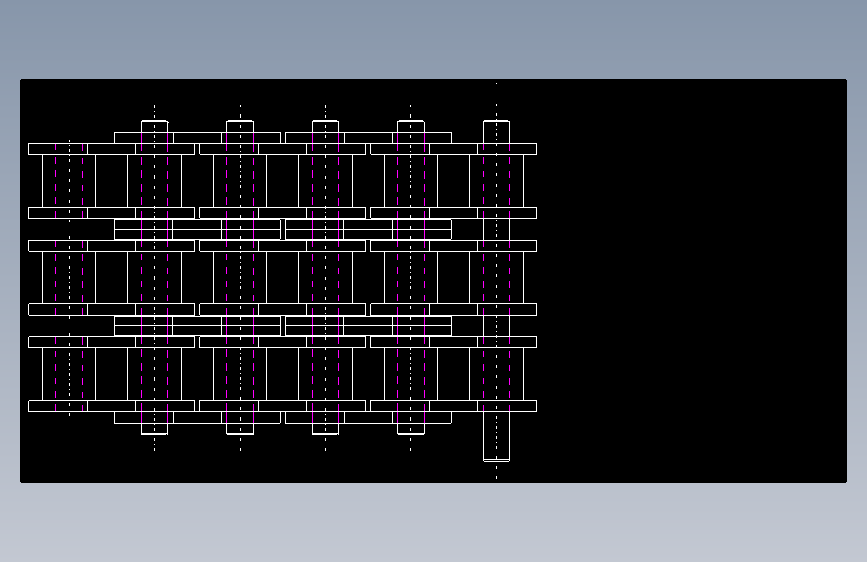Click the roller chain CAD drawing preview
867x562 pixels.
pyautogui.click(x=433, y=280)
